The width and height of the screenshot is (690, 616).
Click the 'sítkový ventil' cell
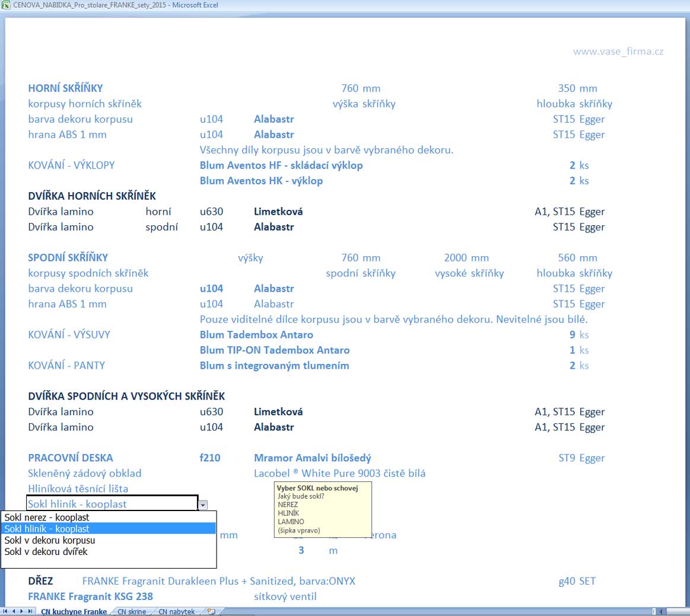tap(285, 596)
